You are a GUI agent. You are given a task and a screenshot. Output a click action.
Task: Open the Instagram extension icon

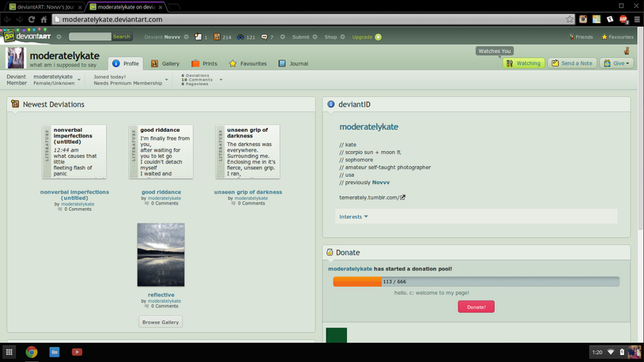[x=583, y=19]
